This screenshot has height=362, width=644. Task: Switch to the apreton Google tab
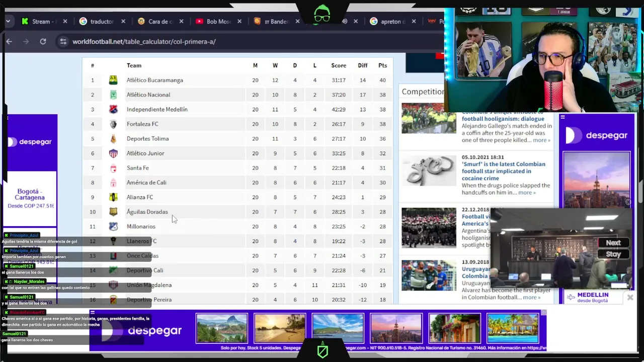click(x=387, y=22)
